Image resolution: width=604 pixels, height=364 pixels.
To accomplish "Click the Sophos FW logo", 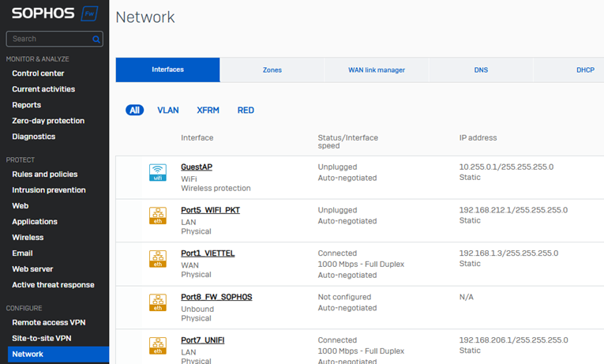I will (x=54, y=13).
